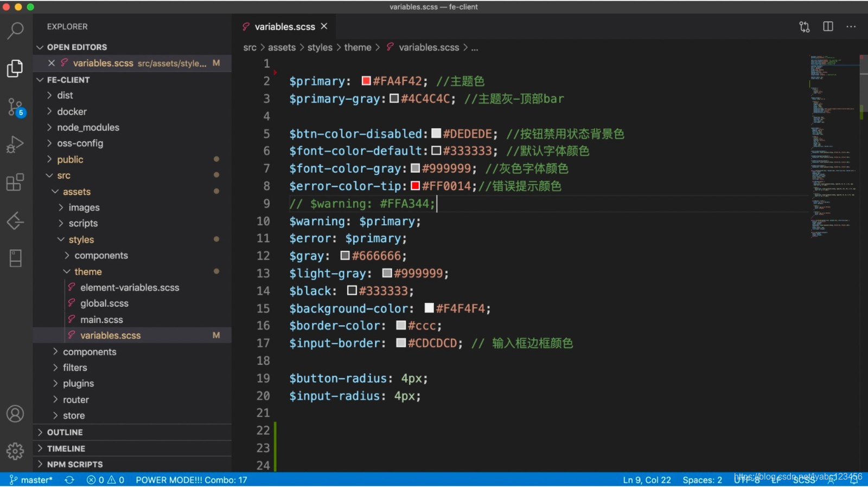This screenshot has width=868, height=487.
Task: Click the editor minimap overview
Action: tap(834, 147)
